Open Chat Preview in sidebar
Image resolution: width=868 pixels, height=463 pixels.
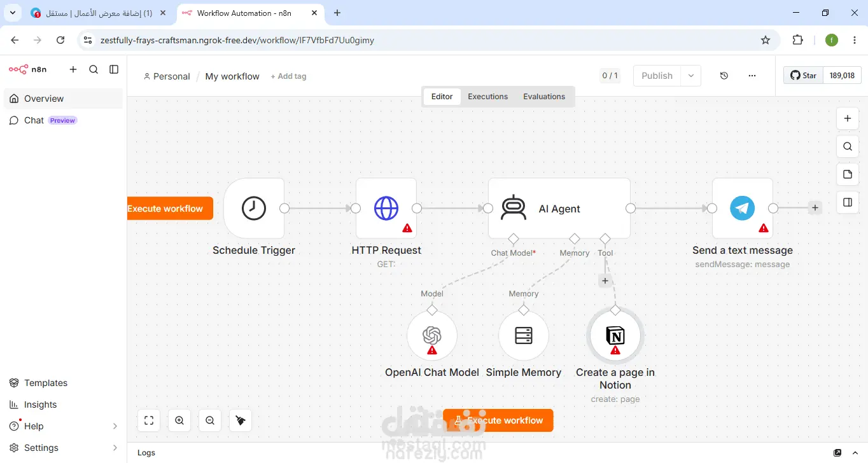coord(63,120)
